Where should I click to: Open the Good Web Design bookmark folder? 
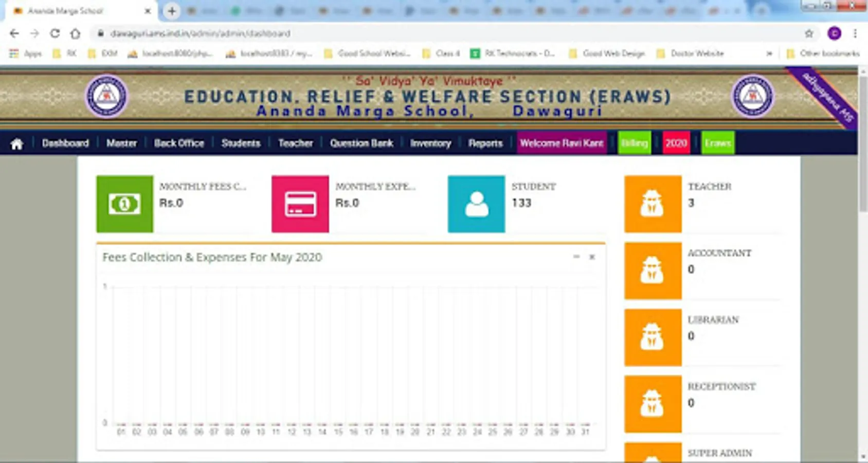[607, 54]
